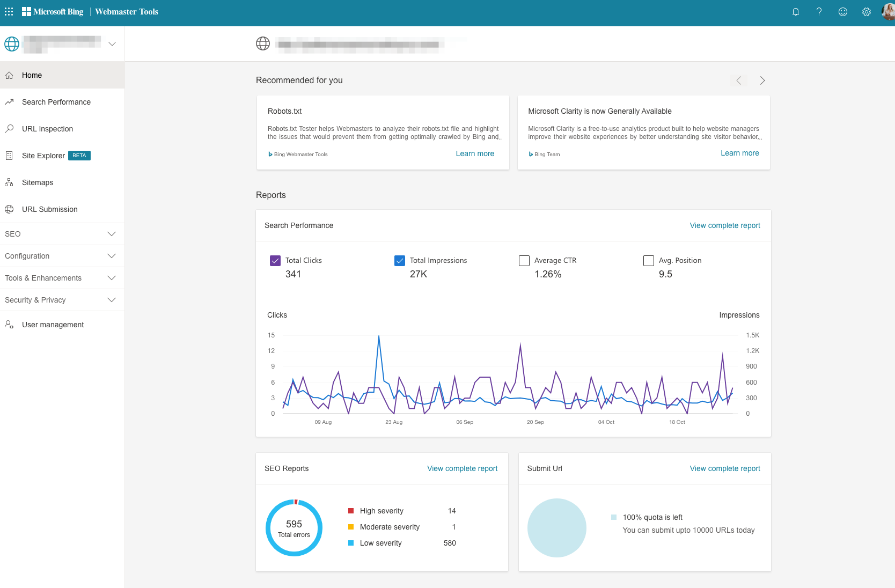Open the feedback smiley icon

(842, 11)
